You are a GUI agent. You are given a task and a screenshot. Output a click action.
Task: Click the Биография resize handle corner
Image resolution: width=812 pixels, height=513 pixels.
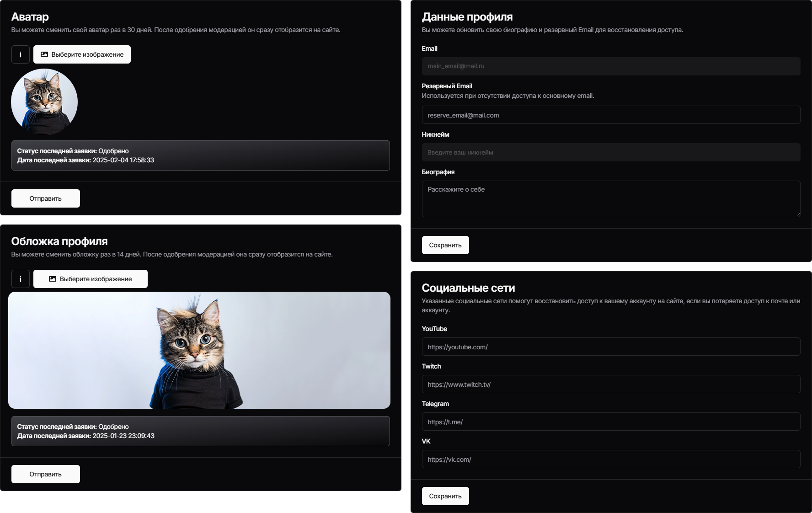(798, 214)
